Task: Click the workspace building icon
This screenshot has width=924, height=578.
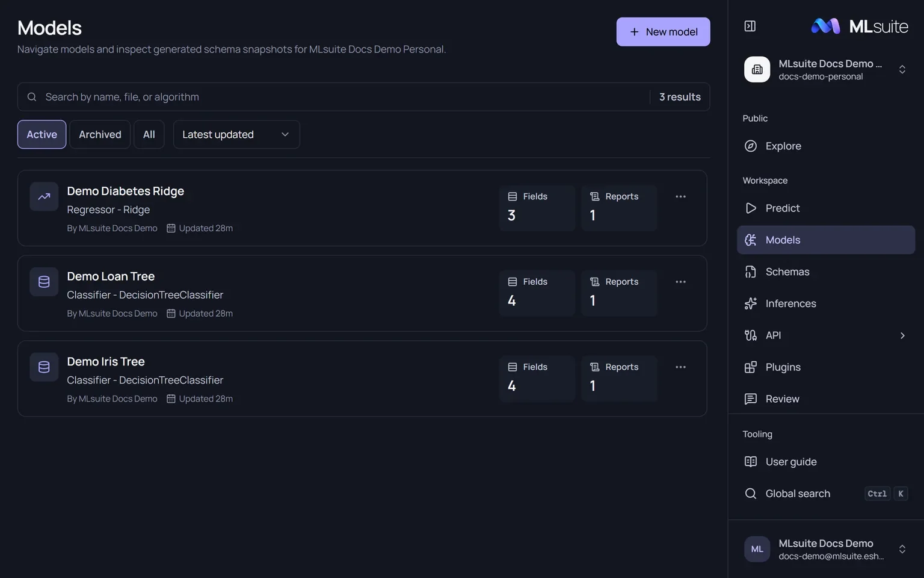Action: pos(757,69)
